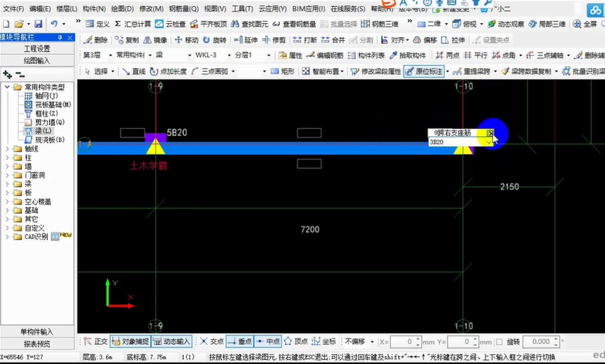
Task: Toggle 交点 snap
Action: (212, 342)
